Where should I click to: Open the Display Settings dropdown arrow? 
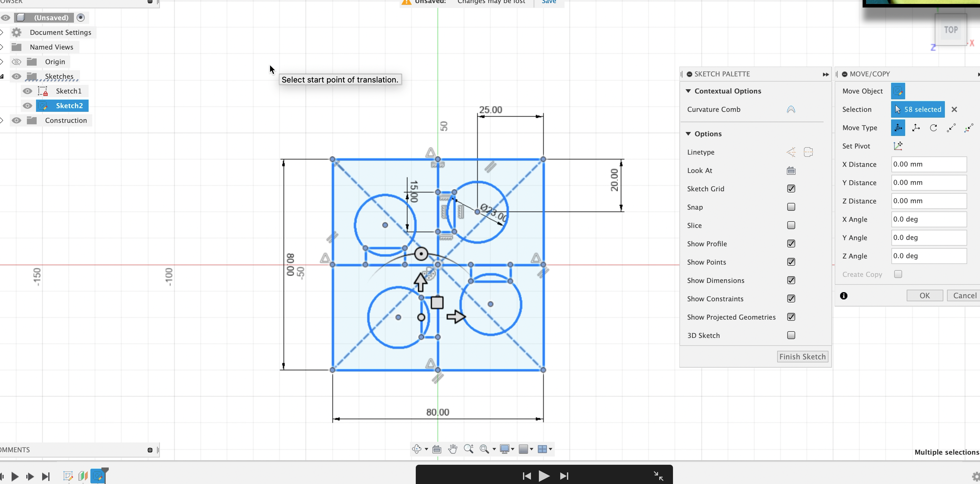pos(512,449)
